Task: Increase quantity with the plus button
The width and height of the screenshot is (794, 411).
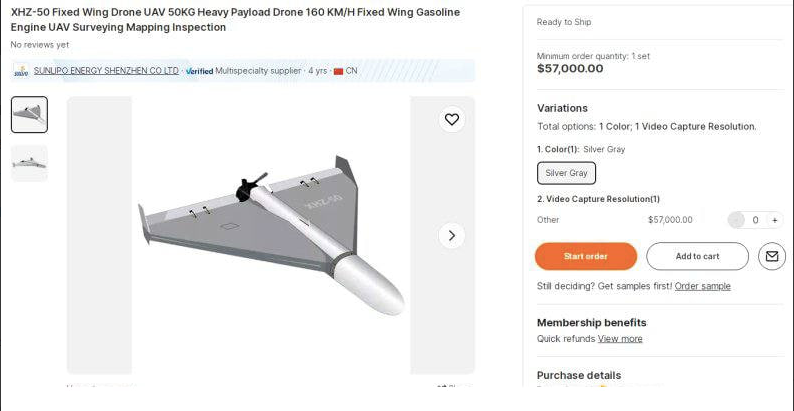Action: [774, 220]
